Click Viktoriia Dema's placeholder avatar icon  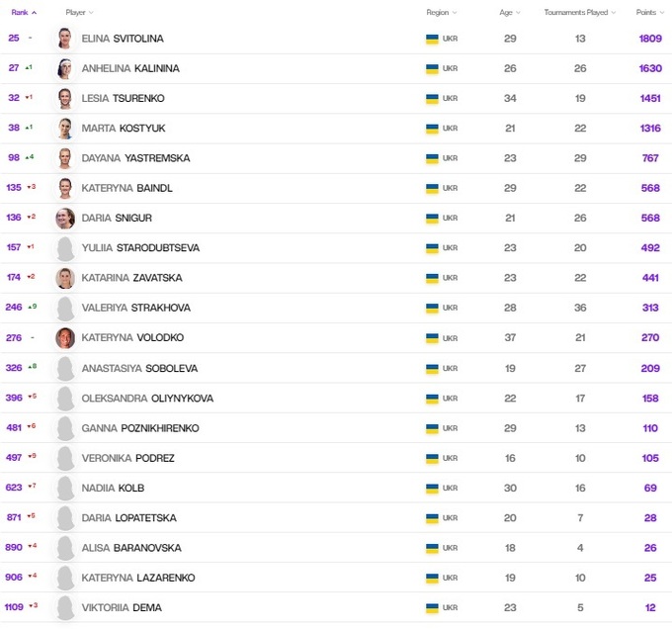click(65, 607)
